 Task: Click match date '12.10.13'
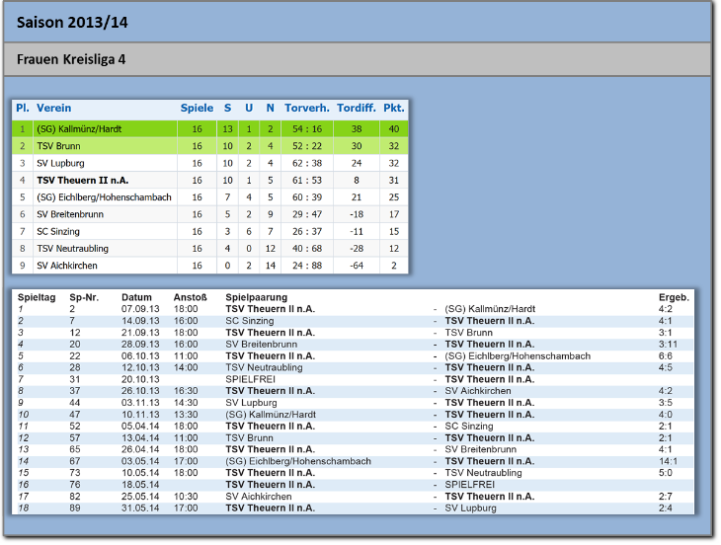(140, 367)
